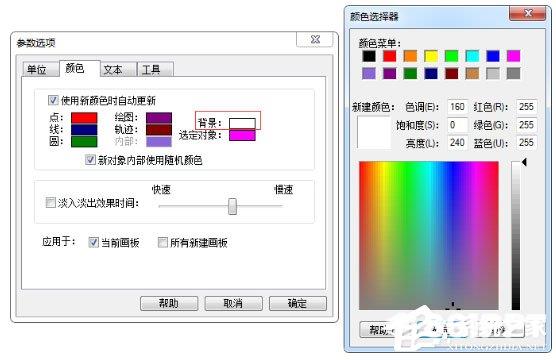Check the 所有新建画板 option

[x=163, y=243]
